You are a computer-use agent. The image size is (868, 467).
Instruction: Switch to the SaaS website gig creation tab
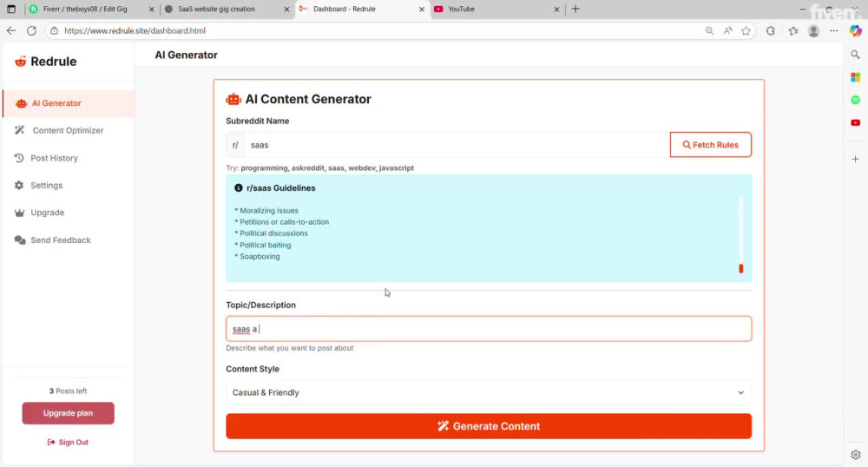(x=226, y=9)
